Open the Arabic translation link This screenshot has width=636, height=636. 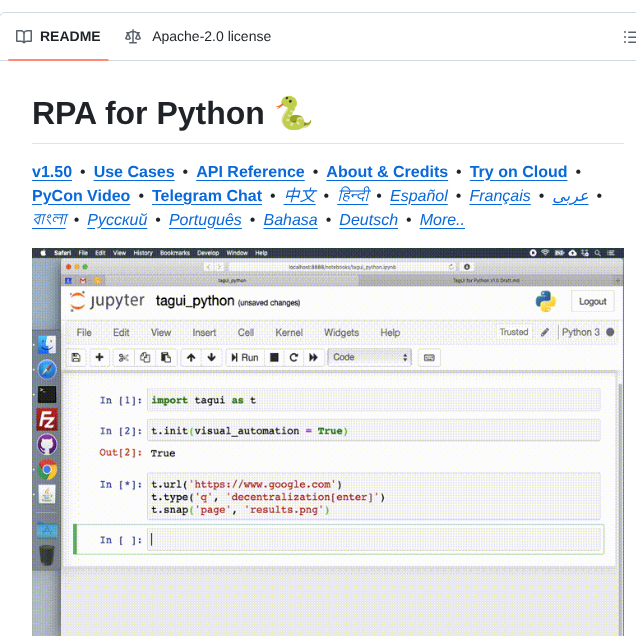[x=570, y=196]
